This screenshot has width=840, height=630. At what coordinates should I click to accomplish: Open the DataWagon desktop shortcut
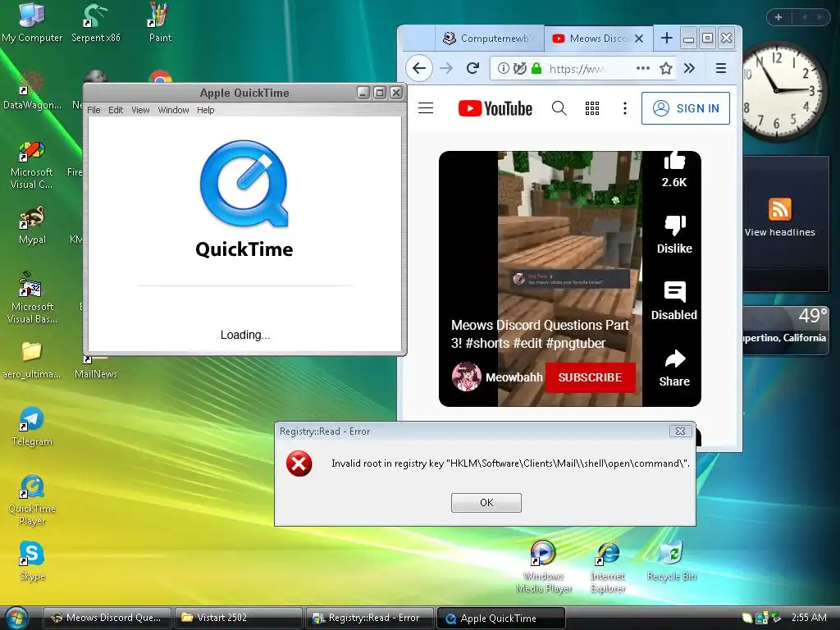click(x=32, y=90)
